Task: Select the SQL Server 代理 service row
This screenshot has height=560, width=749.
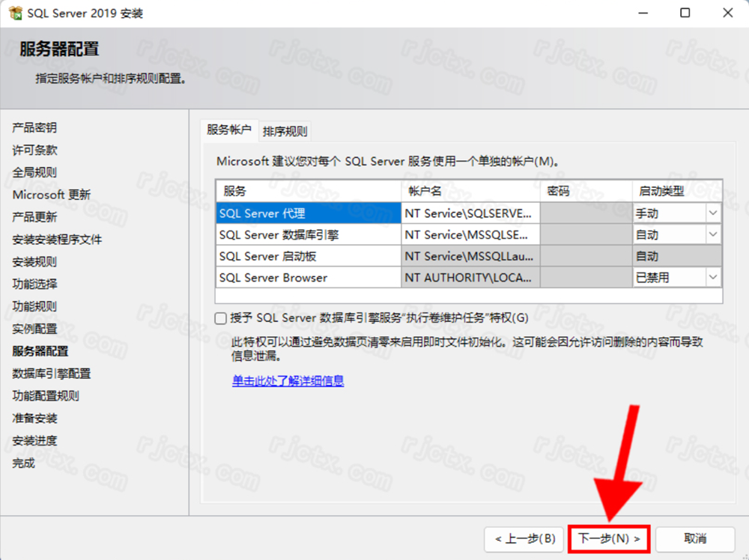Action: (308, 213)
